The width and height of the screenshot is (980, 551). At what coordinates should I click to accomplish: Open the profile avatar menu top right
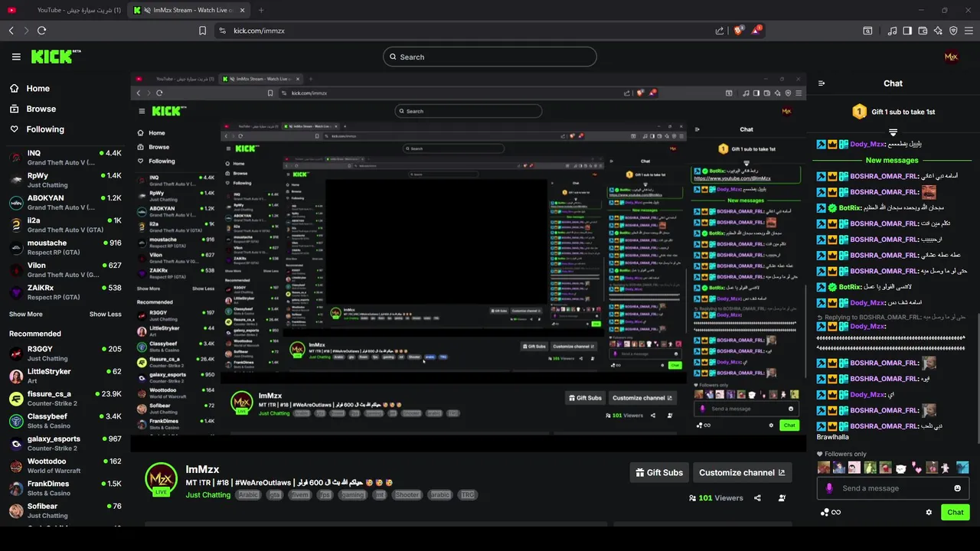pyautogui.click(x=951, y=57)
